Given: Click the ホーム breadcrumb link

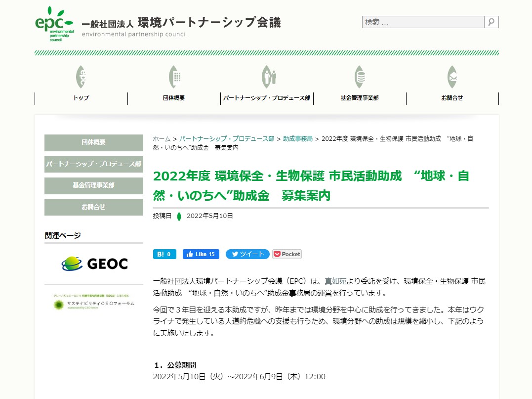Looking at the screenshot, I should click(162, 139).
